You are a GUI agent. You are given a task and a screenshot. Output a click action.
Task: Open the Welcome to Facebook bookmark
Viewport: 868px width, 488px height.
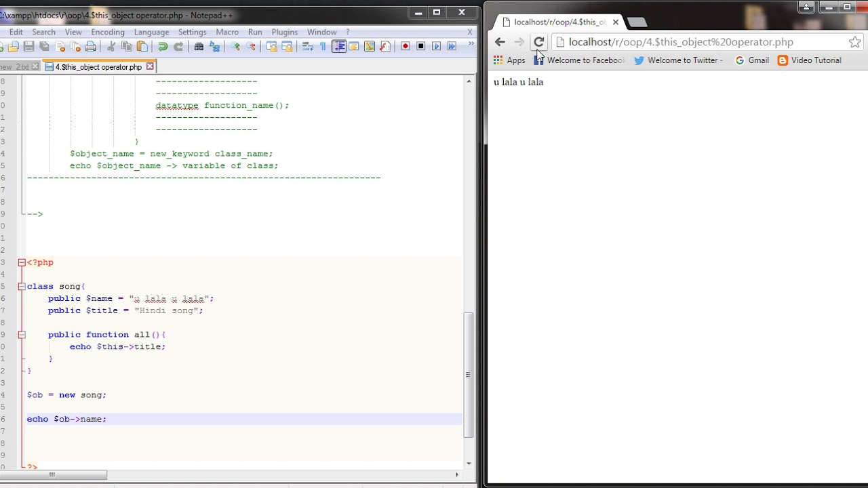pyautogui.click(x=579, y=60)
